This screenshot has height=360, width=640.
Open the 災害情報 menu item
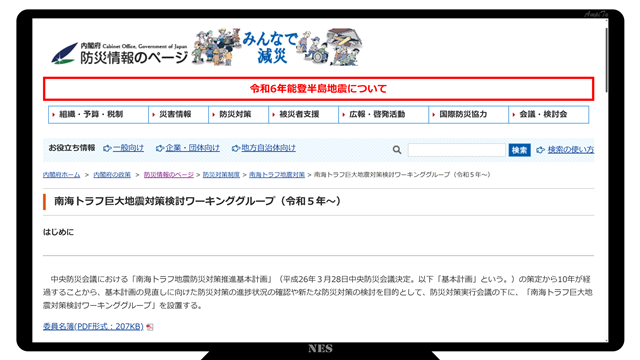[x=178, y=114]
